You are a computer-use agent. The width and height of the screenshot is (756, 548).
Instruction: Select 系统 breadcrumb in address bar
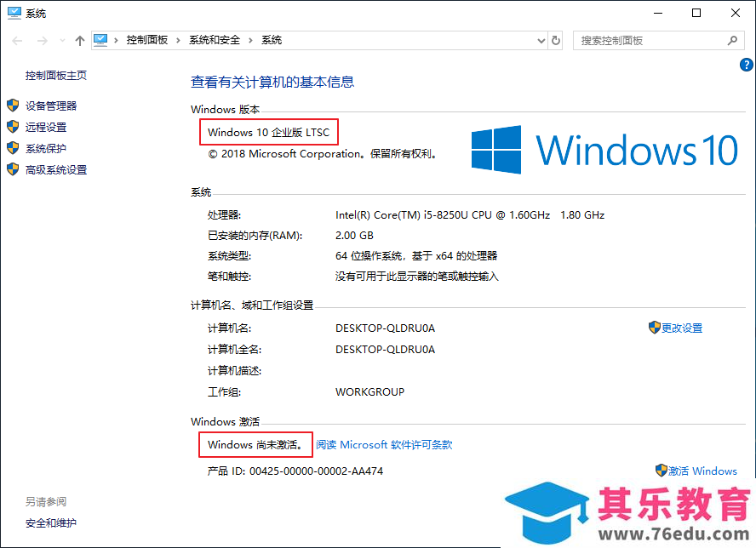(x=272, y=40)
